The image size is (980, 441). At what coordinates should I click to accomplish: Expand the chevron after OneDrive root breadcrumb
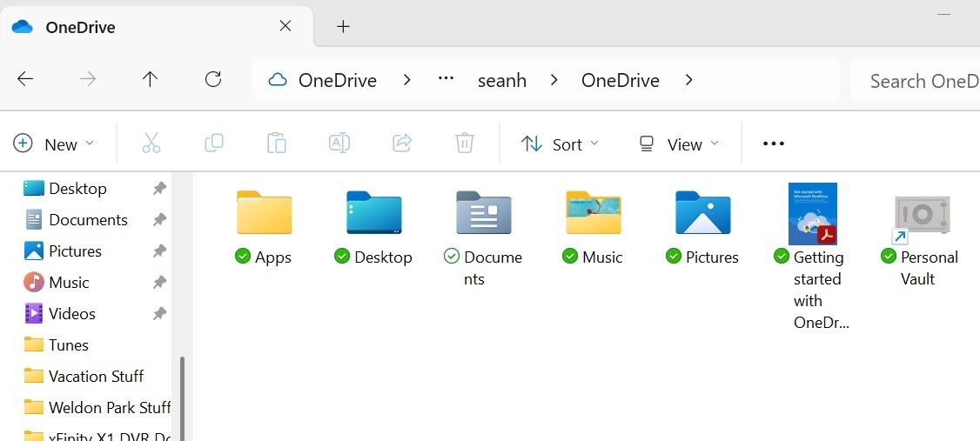pyautogui.click(x=406, y=80)
